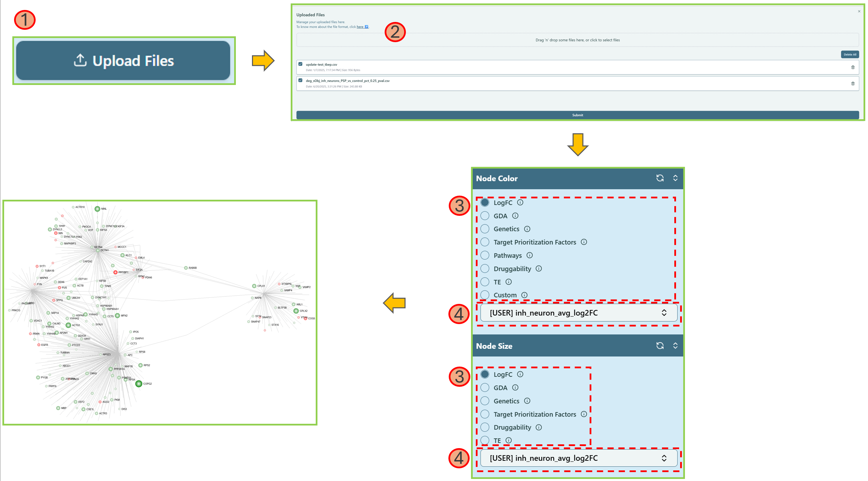Click the Upload Files button
Viewport: 868px width, 481px height.
pos(123,61)
